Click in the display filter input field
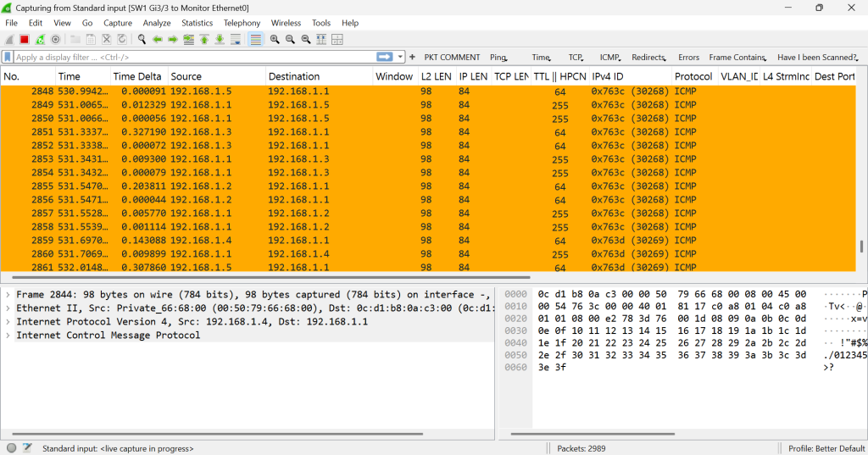Viewport: 868px width, 455px height. point(186,57)
